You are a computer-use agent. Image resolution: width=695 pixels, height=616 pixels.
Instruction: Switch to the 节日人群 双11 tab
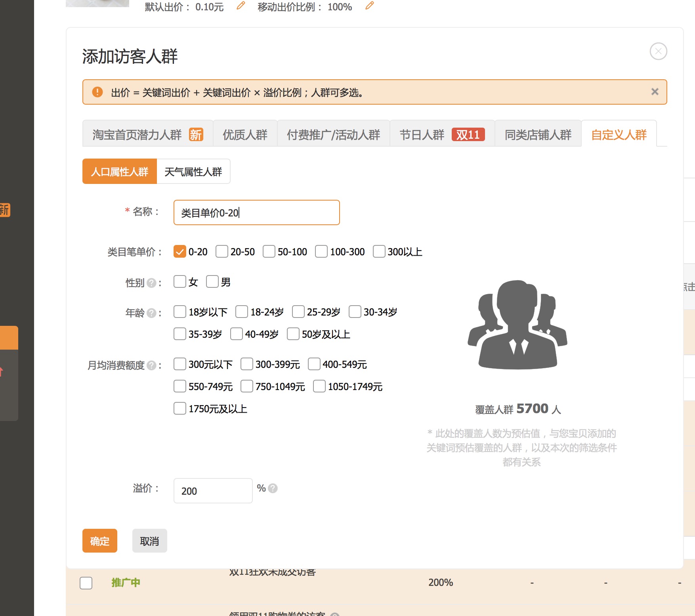click(442, 134)
